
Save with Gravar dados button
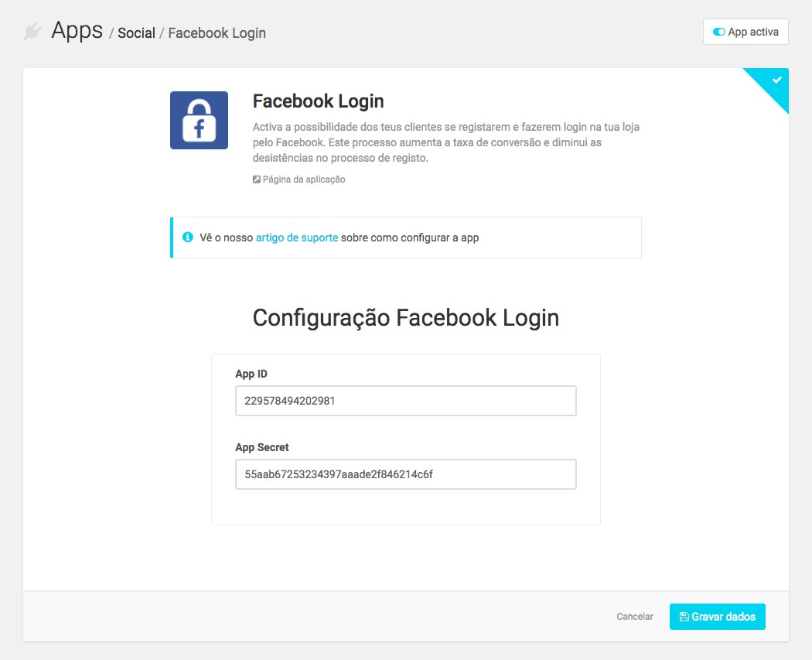coord(717,617)
